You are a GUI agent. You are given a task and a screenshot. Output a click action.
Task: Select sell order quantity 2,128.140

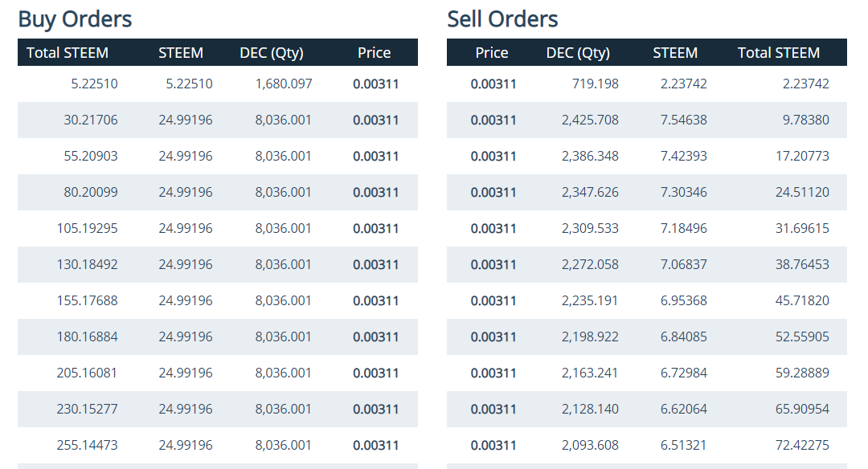click(590, 410)
